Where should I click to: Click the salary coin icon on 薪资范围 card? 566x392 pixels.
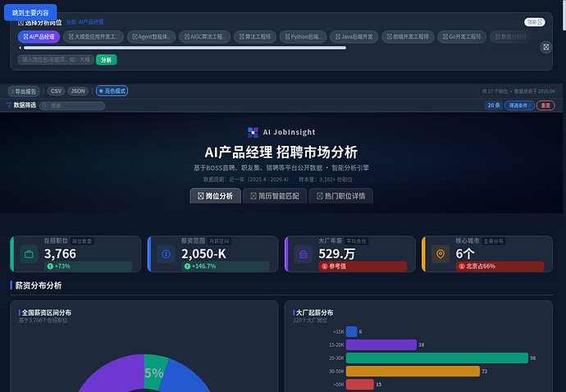(166, 254)
